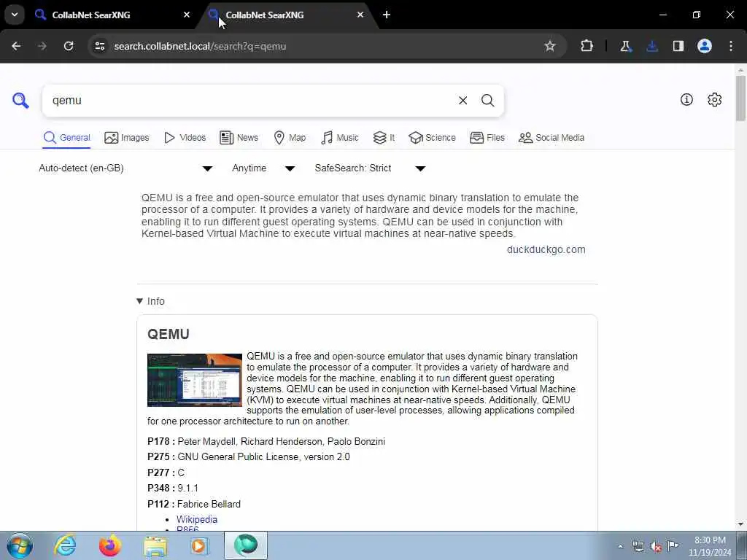Open the Anytime time range dropdown
The height and width of the screenshot is (560, 747).
(x=263, y=168)
